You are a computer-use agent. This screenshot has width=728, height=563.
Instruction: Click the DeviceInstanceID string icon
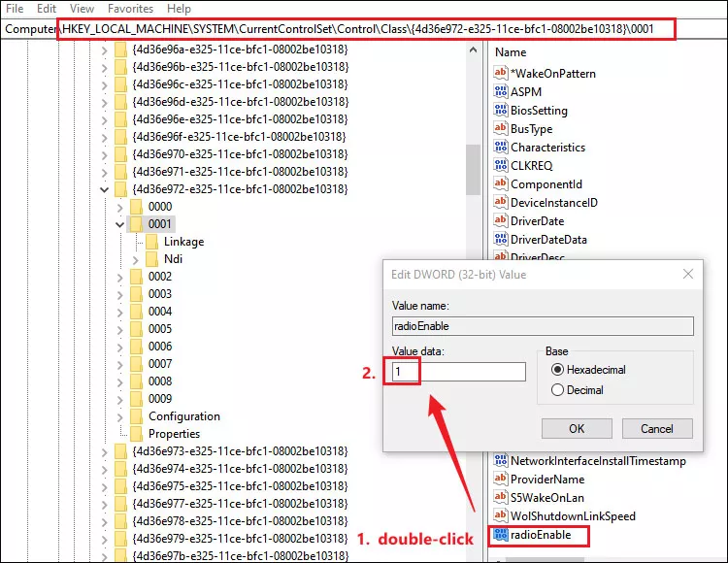501,202
